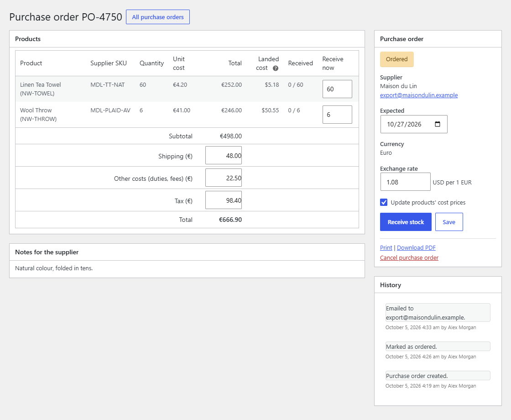
Task: Select the Ordered status badge
Action: tap(396, 59)
